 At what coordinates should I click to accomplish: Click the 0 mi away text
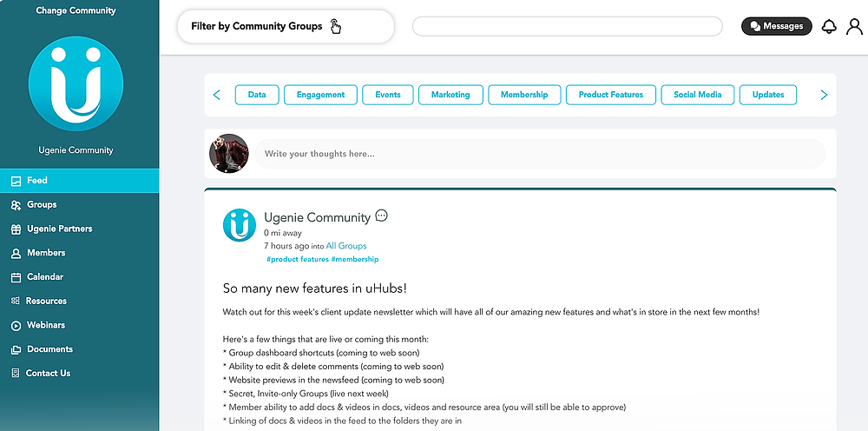[x=283, y=233]
